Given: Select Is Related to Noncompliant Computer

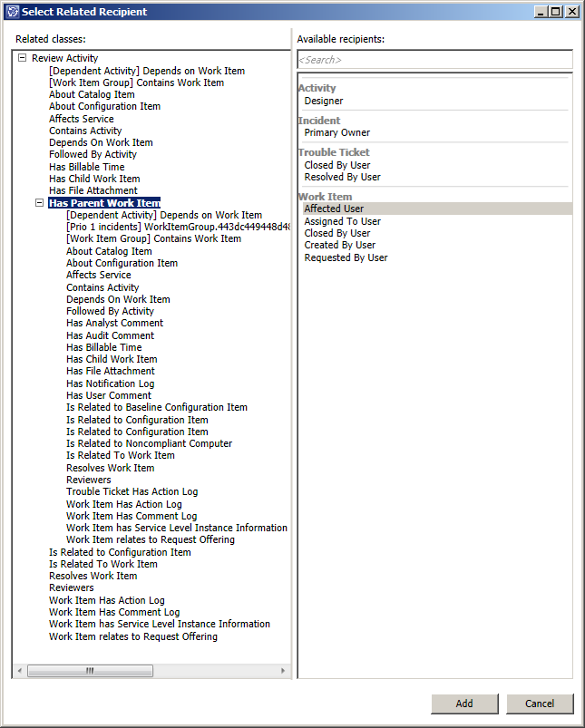Looking at the screenshot, I should [149, 443].
